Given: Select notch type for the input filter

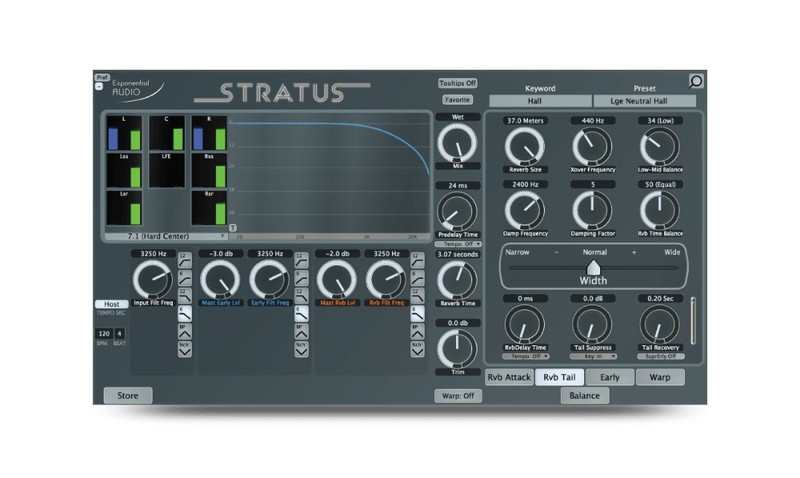Looking at the screenshot, I should [x=185, y=349].
